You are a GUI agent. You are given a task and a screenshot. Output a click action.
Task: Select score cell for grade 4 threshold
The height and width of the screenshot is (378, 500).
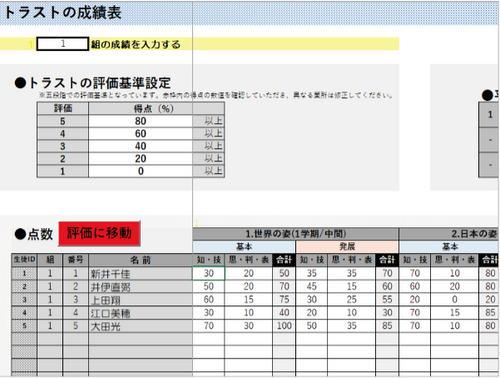pyautogui.click(x=140, y=134)
